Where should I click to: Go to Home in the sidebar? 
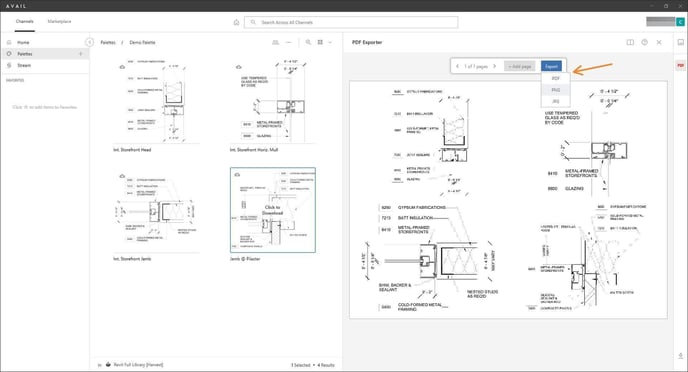(23, 43)
